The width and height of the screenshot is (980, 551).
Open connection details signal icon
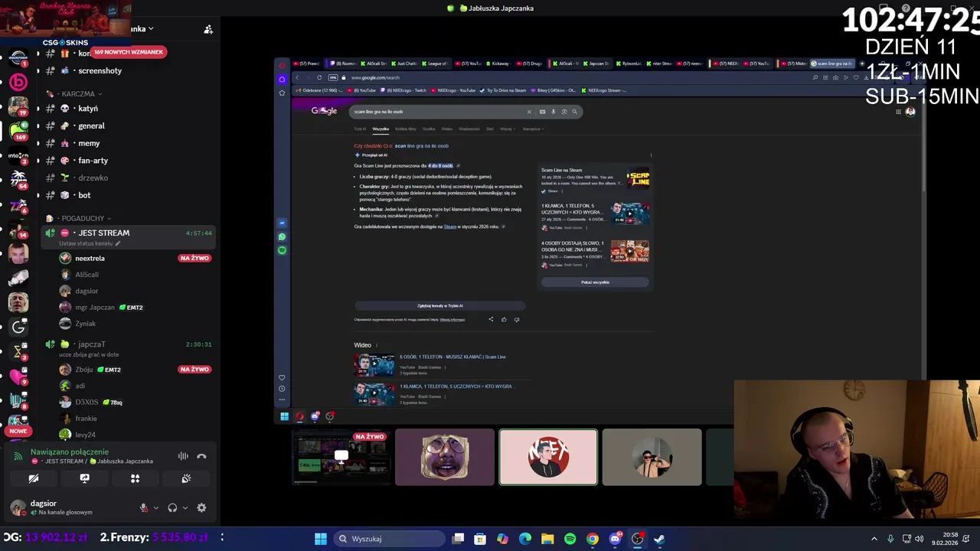tap(18, 456)
